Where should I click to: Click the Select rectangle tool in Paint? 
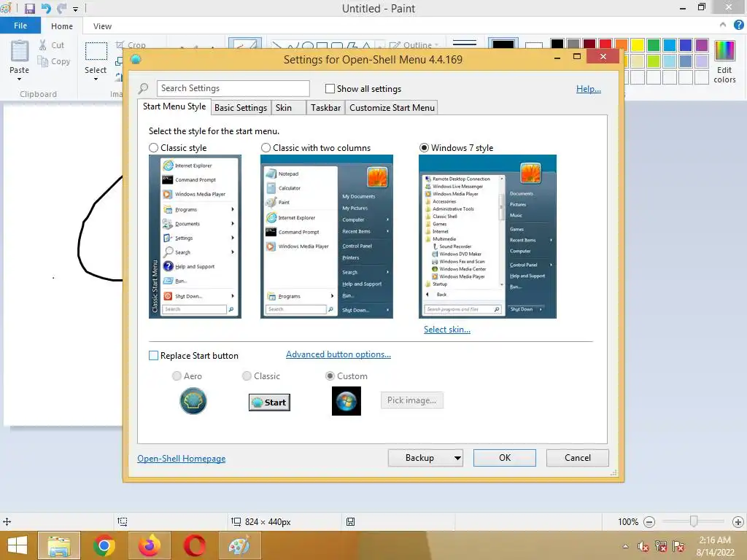(x=96, y=52)
